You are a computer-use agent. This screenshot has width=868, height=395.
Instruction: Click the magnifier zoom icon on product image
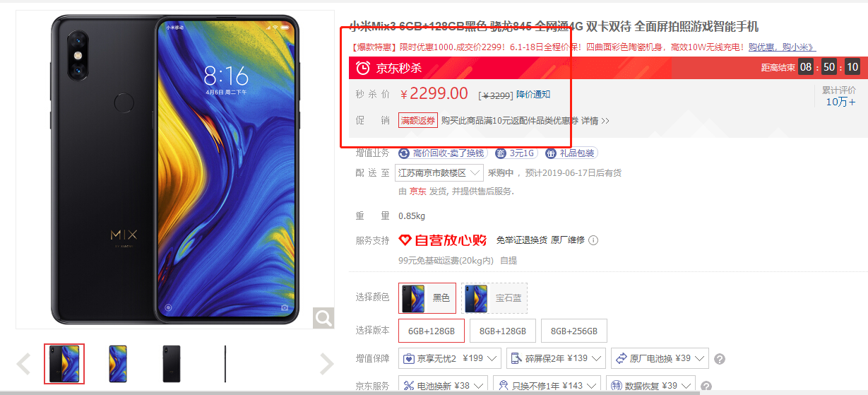[x=323, y=318]
